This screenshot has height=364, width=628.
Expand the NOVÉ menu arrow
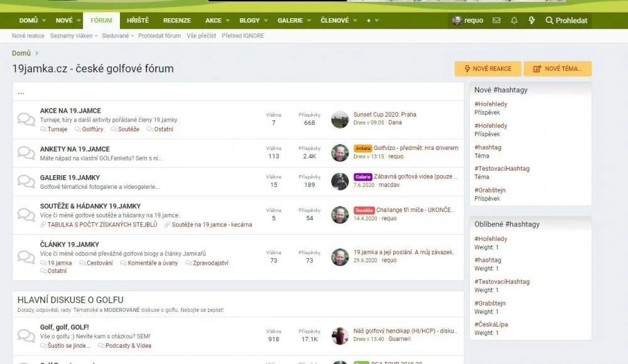tap(79, 21)
